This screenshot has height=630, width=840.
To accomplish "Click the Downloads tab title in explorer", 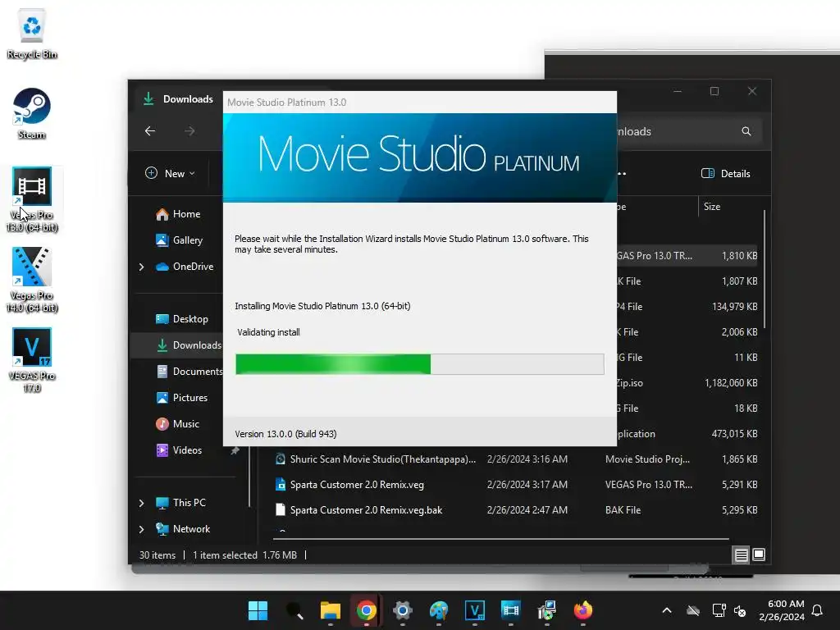I will 188,99.
